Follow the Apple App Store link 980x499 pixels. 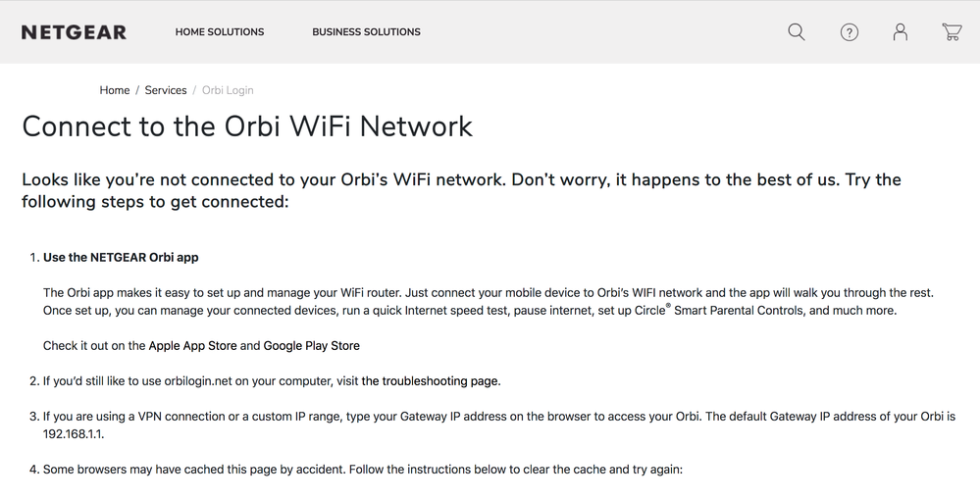[x=192, y=346]
